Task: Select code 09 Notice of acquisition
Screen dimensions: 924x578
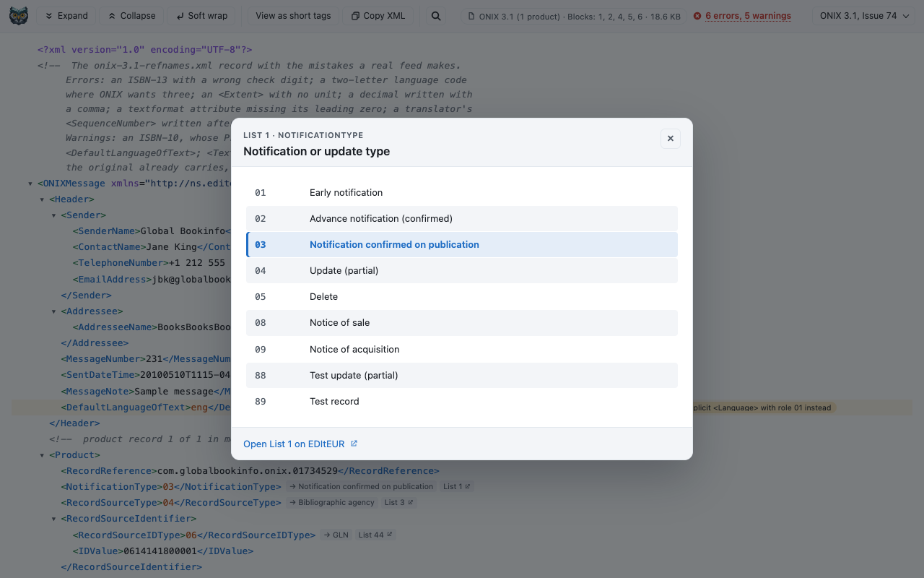Action: tap(462, 350)
